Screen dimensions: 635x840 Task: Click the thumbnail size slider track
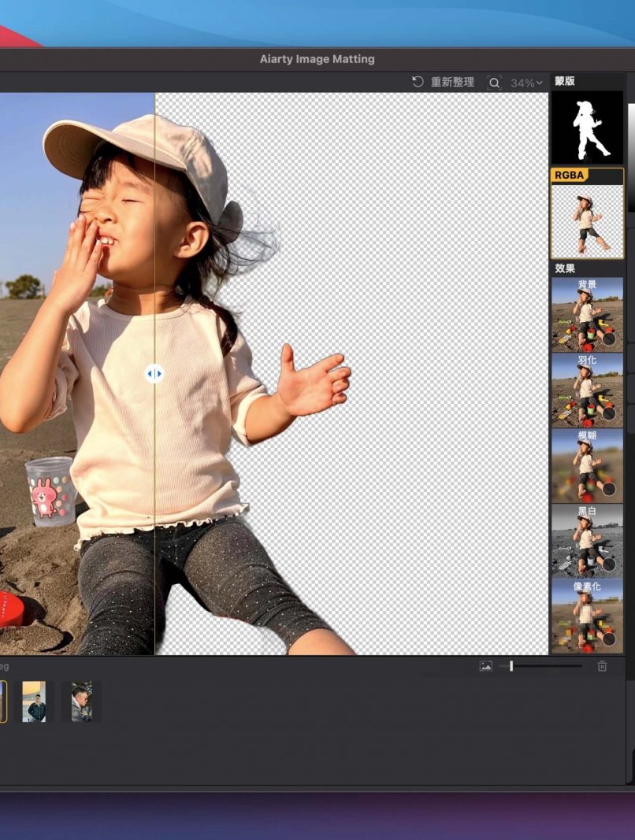551,666
